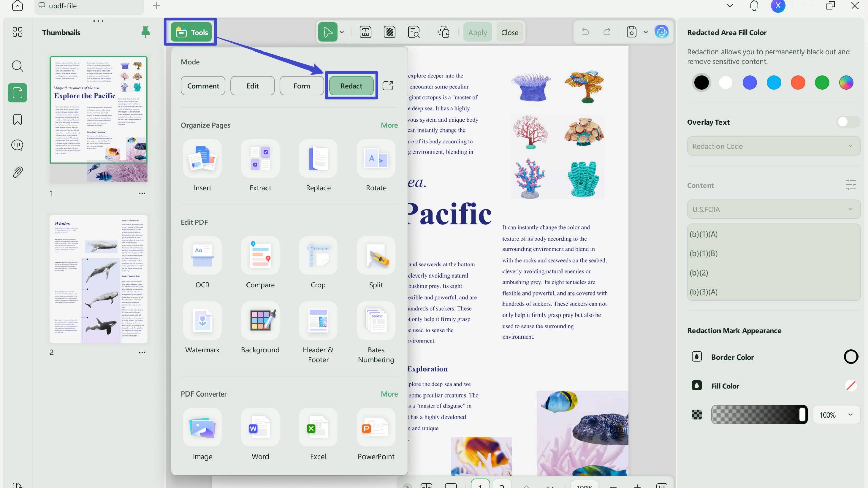Image resolution: width=868 pixels, height=488 pixels.
Task: Switch to Form mode
Action: 301,86
